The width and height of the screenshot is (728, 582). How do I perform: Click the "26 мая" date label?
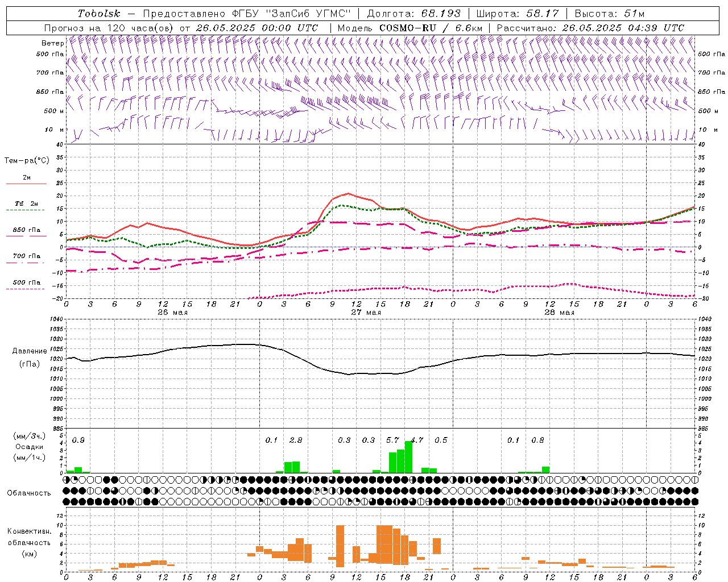(172, 313)
